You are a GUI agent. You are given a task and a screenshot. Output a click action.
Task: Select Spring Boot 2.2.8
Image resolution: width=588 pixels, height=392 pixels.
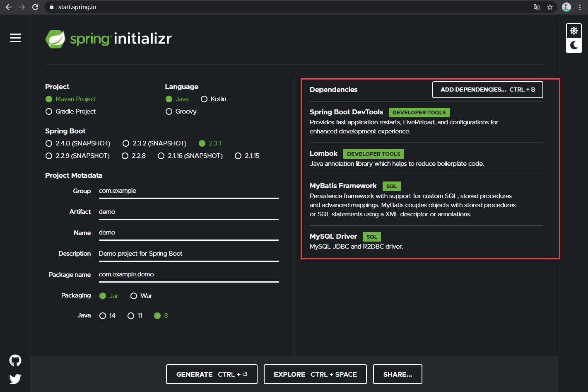(134, 156)
